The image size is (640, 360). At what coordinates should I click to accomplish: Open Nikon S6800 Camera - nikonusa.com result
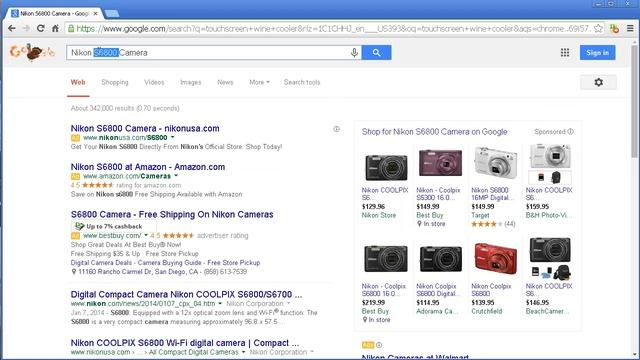coord(145,128)
